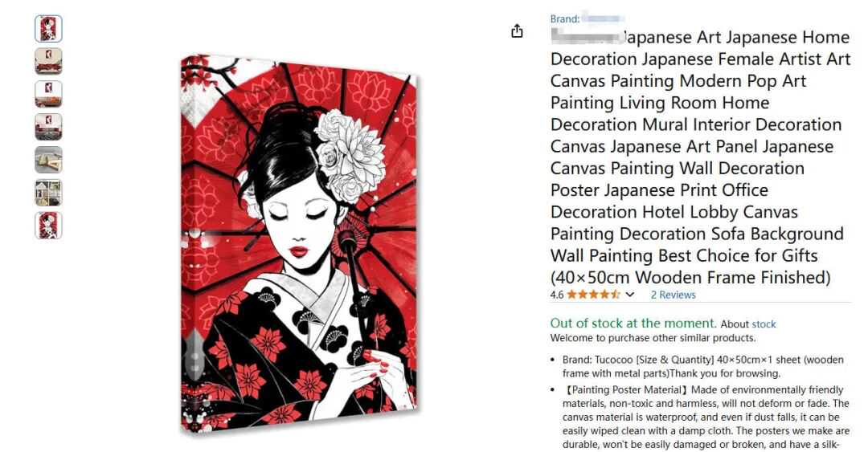Viewport: 868px width, 452px height.
Task: Click the main geisha canvas product image
Action: click(x=299, y=243)
